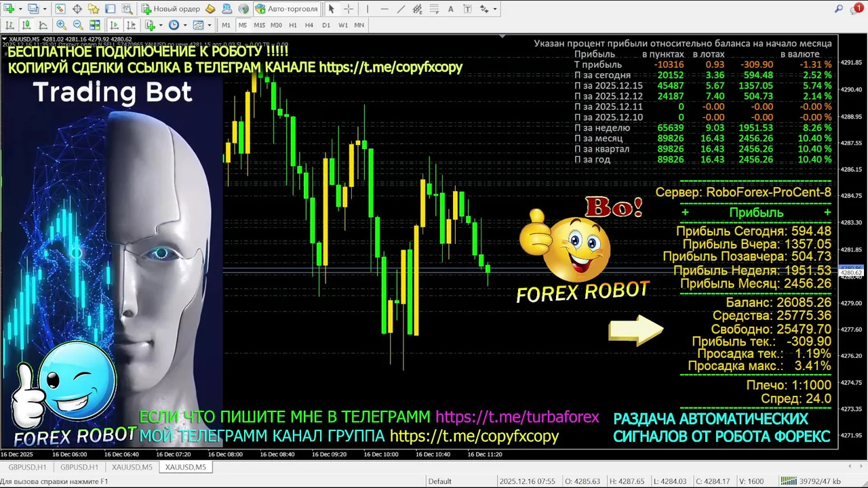Switch timeframe to H1
Screen dimensions: 868x488
click(293, 25)
